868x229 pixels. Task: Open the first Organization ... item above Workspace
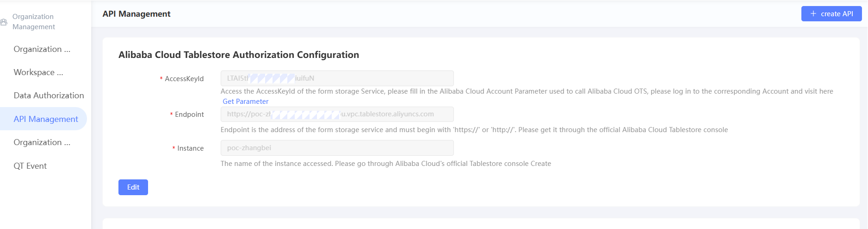(x=42, y=49)
